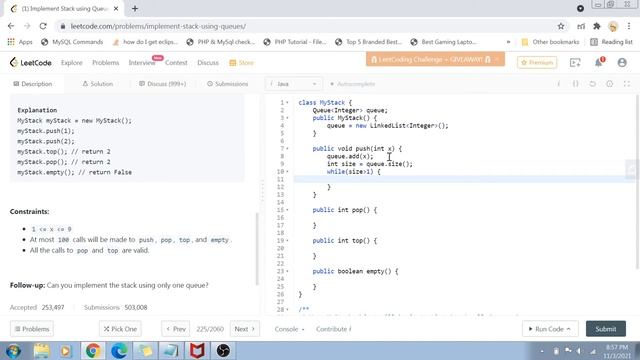
Task: Format code with the braces icon
Action: point(575,84)
